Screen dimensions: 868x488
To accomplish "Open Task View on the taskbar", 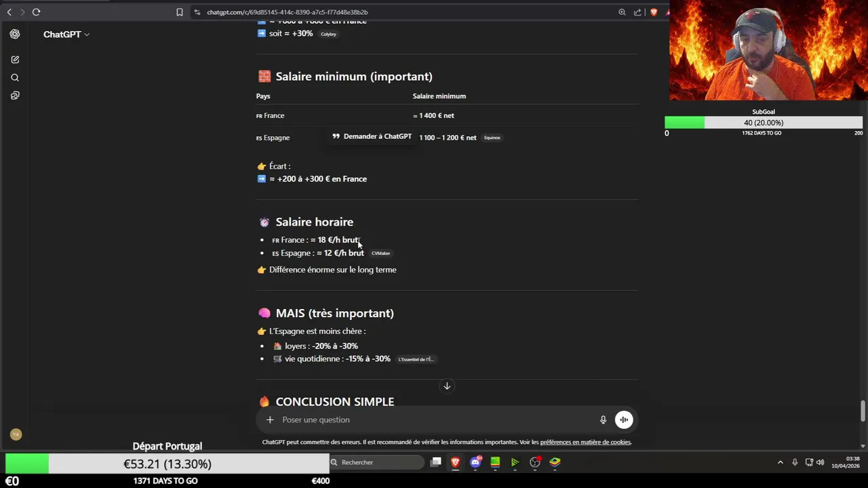I will point(436,462).
